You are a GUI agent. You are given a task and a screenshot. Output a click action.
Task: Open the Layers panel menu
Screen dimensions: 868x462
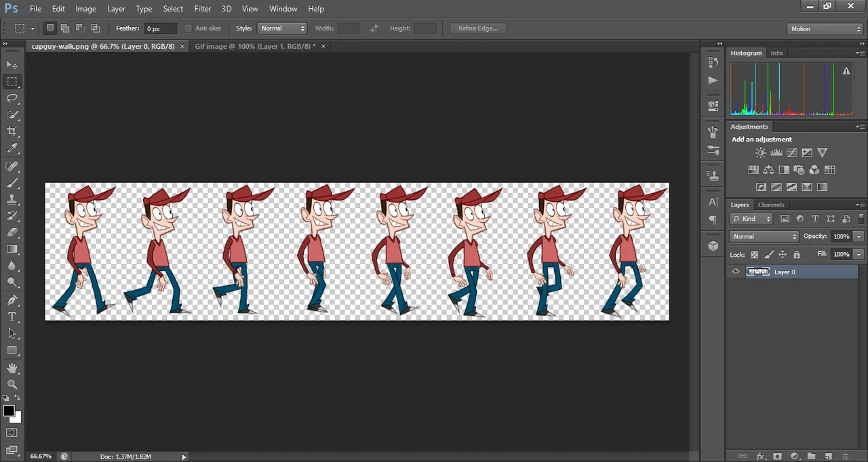point(860,205)
